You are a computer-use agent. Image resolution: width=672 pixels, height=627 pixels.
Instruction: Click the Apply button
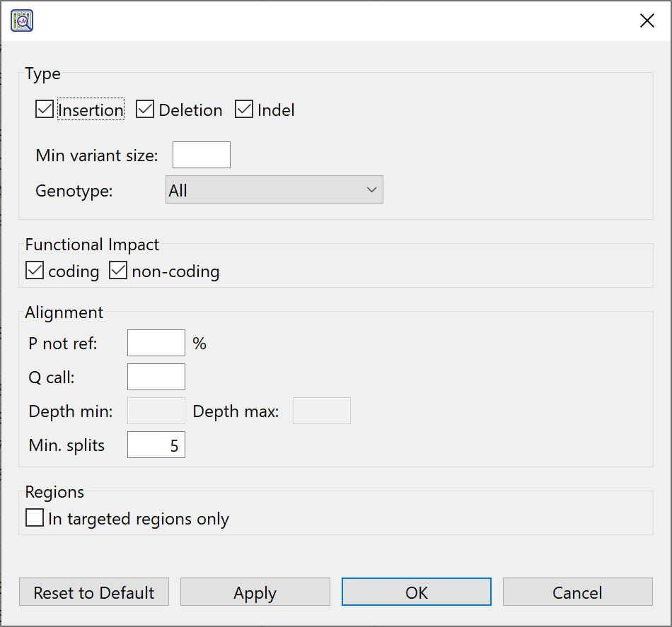(x=255, y=592)
